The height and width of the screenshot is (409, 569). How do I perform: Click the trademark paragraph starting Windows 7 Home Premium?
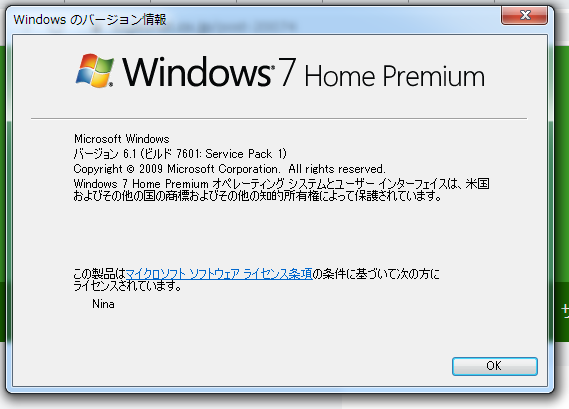281,190
